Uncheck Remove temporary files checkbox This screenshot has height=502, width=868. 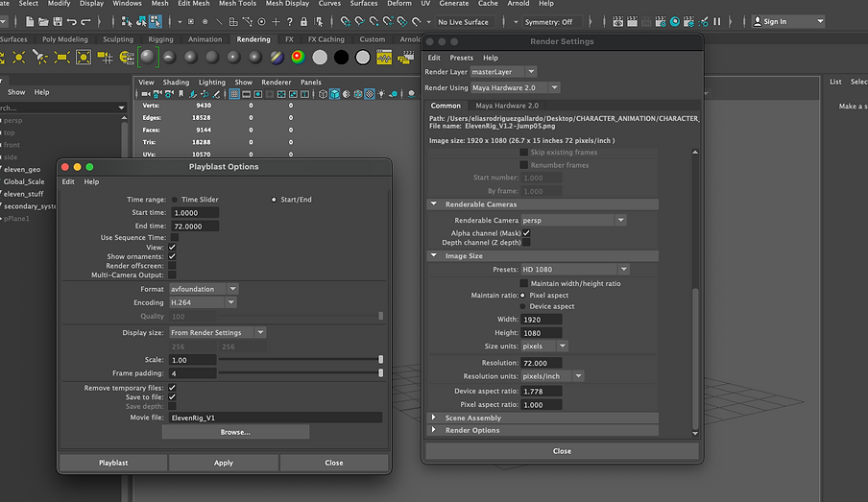pyautogui.click(x=172, y=388)
